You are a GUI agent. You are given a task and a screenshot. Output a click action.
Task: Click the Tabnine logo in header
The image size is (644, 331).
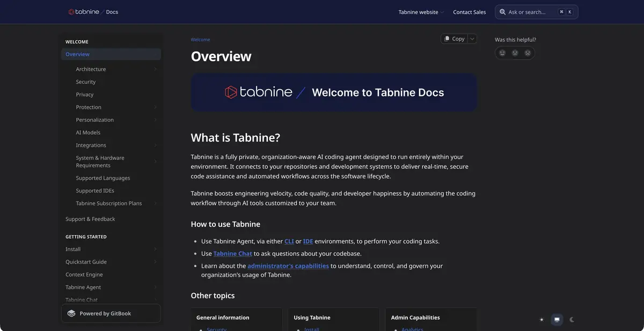[84, 12]
